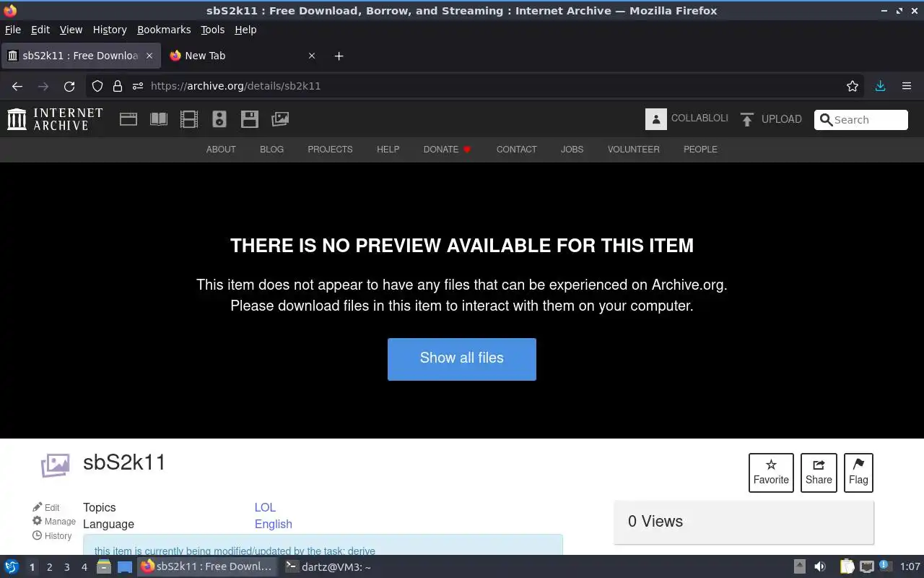This screenshot has height=578, width=924.
Task: Focus the Archive search box
Action: [861, 120]
